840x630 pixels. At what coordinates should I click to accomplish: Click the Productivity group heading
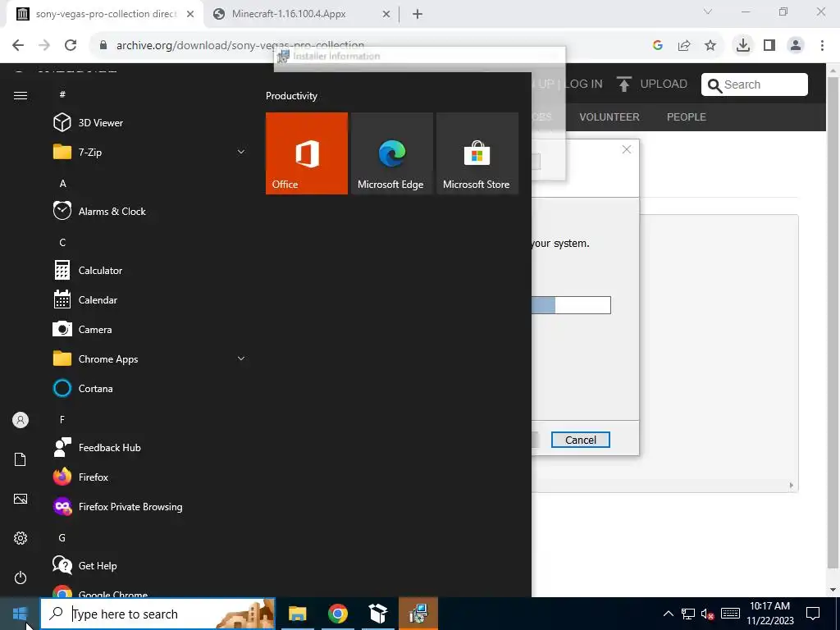291,96
